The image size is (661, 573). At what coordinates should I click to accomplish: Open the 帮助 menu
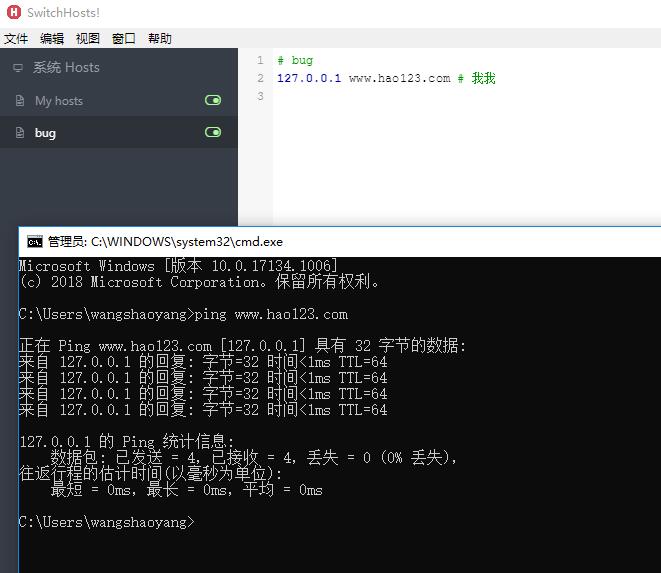tap(160, 39)
